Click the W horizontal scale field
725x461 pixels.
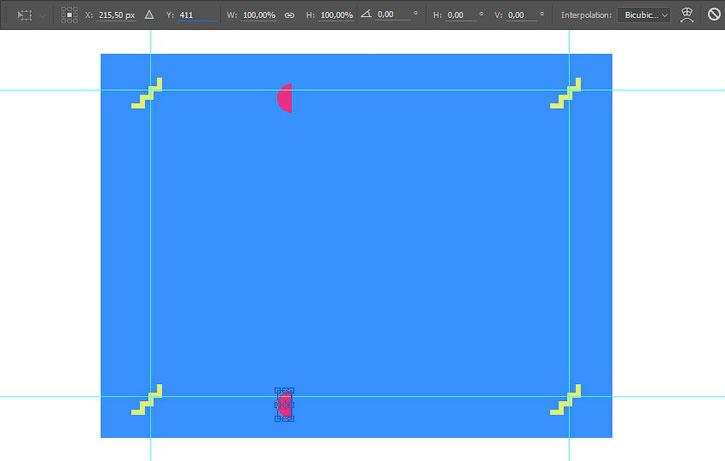(x=259, y=15)
